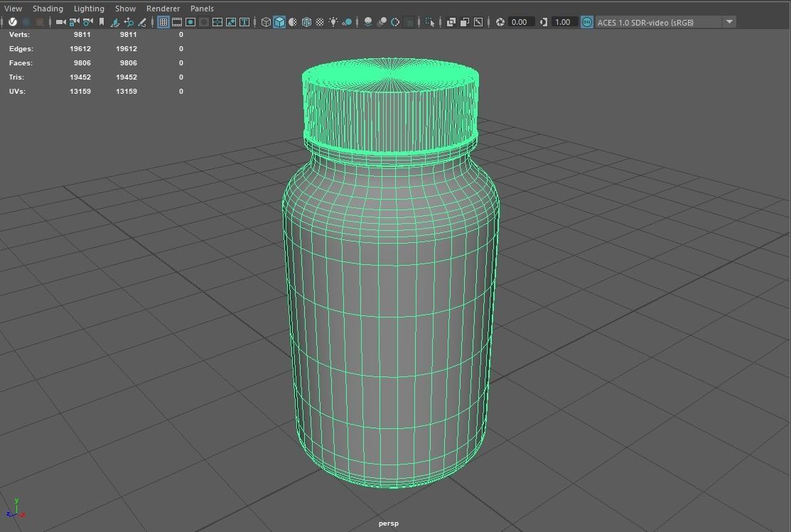
Task: Click the Motion Blur icon
Action: point(382,22)
